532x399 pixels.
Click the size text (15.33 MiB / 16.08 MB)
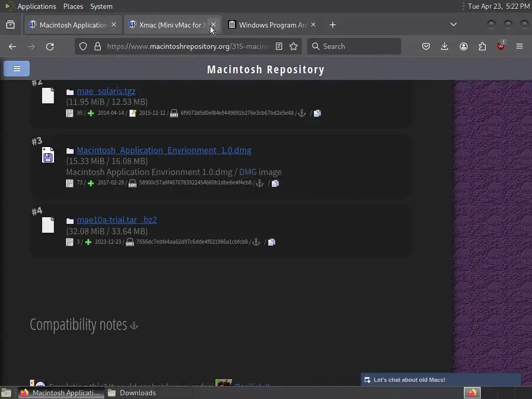click(x=107, y=161)
